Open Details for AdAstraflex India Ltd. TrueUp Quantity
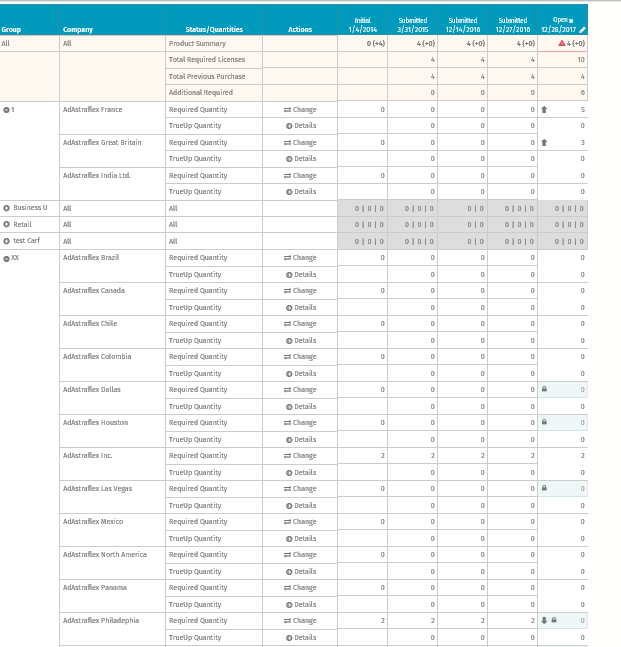 (x=301, y=191)
